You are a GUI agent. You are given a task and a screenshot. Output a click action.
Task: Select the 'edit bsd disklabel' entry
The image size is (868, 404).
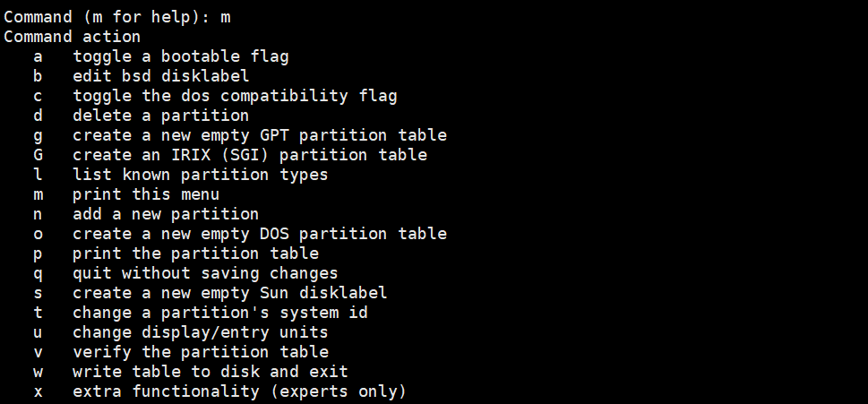pos(160,76)
